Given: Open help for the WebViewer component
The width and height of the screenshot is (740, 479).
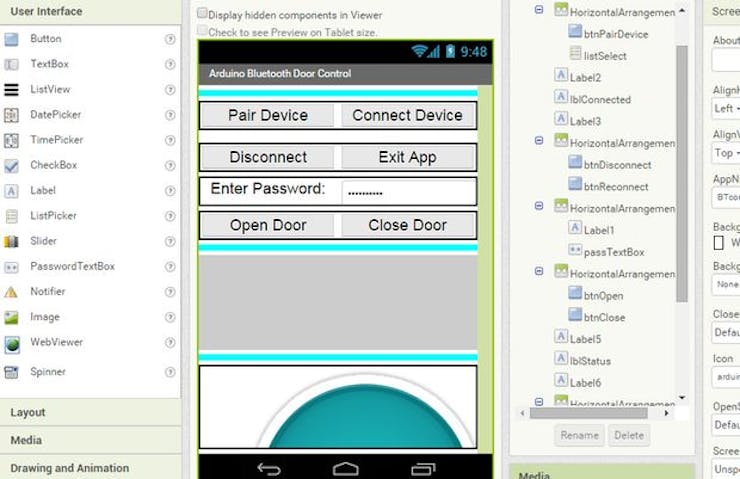Looking at the screenshot, I should [x=170, y=343].
